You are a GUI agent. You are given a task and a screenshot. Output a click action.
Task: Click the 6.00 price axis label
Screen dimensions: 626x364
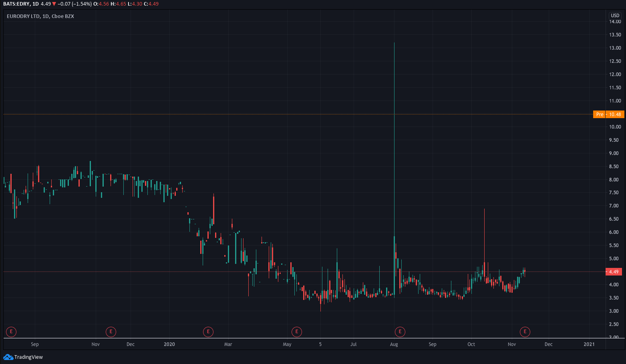point(614,232)
